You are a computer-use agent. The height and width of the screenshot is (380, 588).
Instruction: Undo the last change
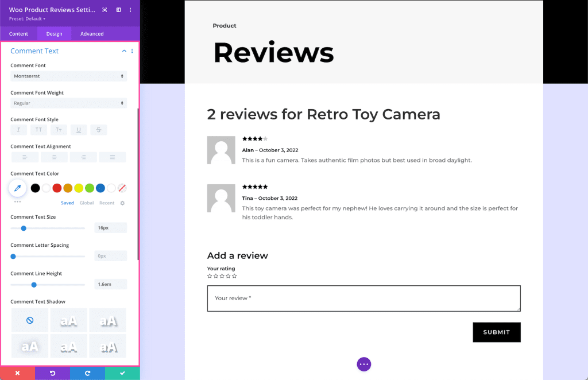(x=52, y=373)
